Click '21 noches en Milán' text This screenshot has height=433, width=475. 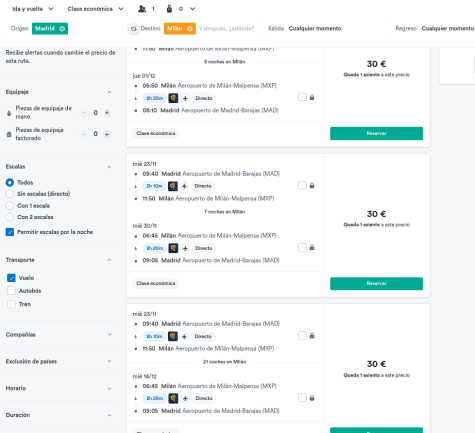[225, 362]
